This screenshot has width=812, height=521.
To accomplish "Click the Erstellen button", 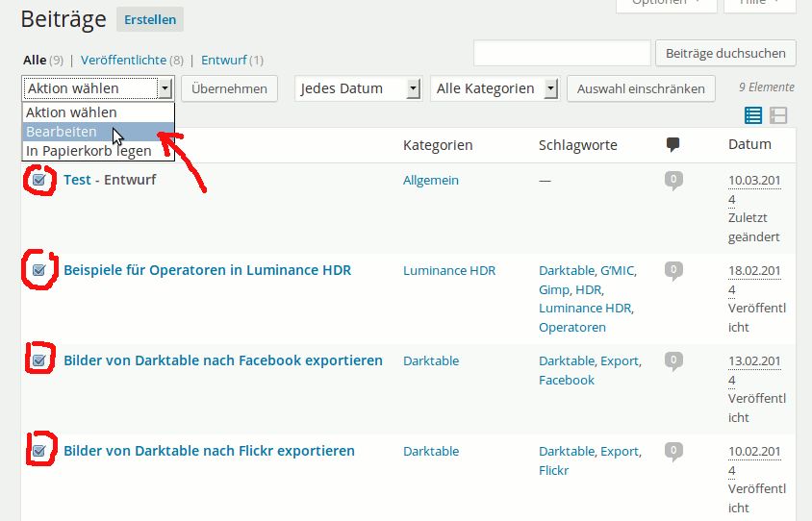I will (x=150, y=19).
